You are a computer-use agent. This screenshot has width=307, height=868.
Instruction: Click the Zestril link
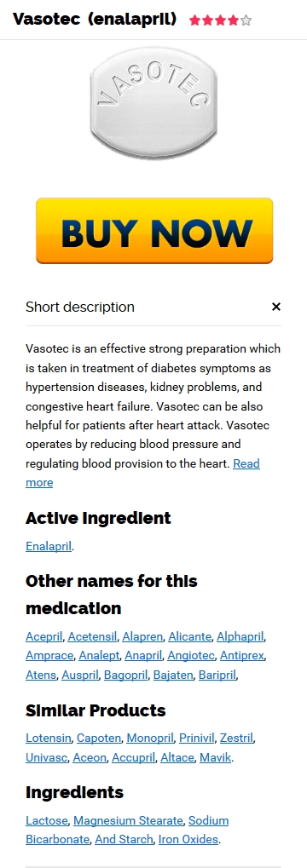click(236, 738)
